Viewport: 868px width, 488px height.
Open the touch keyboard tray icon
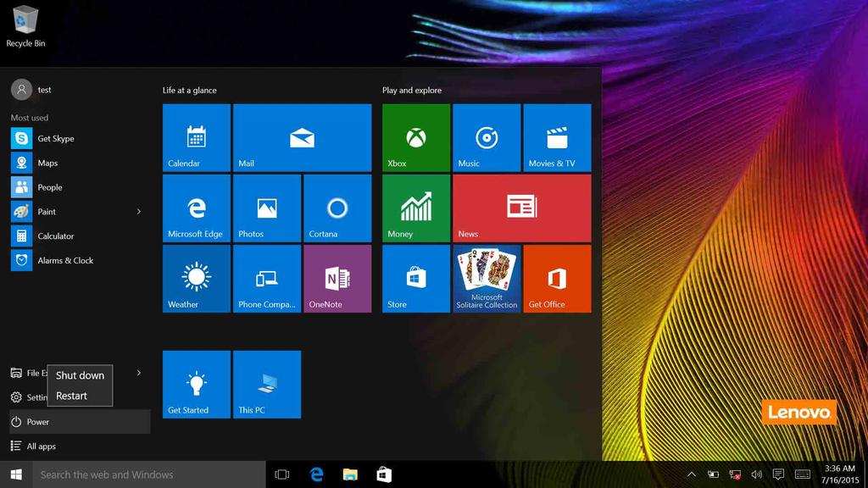click(803, 474)
